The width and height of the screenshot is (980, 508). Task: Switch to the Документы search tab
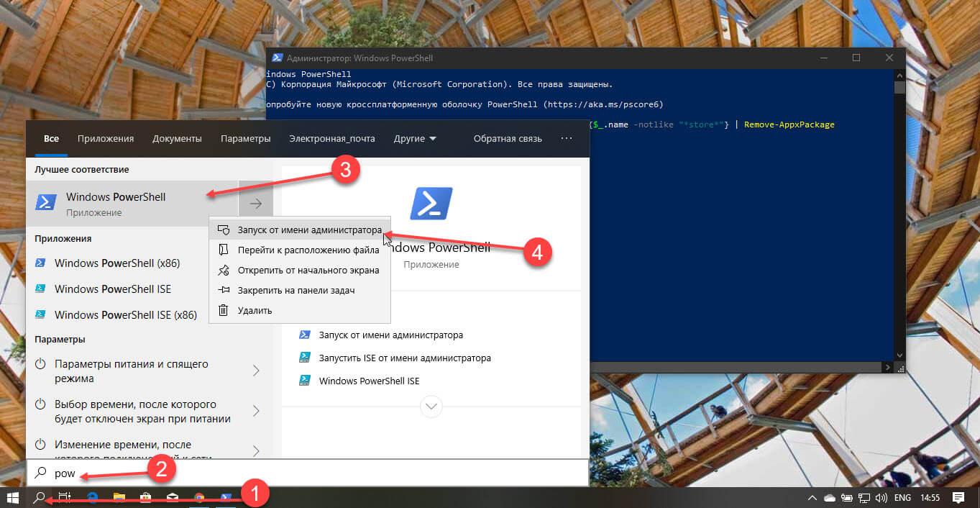pyautogui.click(x=177, y=139)
